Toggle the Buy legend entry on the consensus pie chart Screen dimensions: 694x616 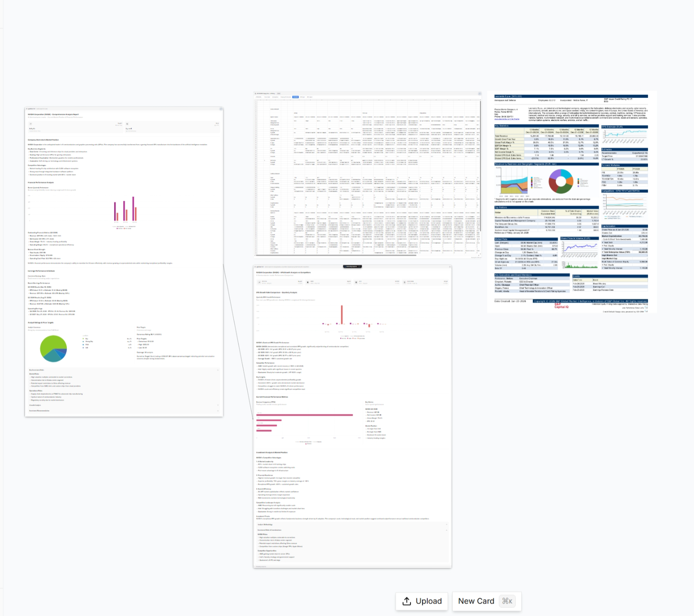point(85,339)
